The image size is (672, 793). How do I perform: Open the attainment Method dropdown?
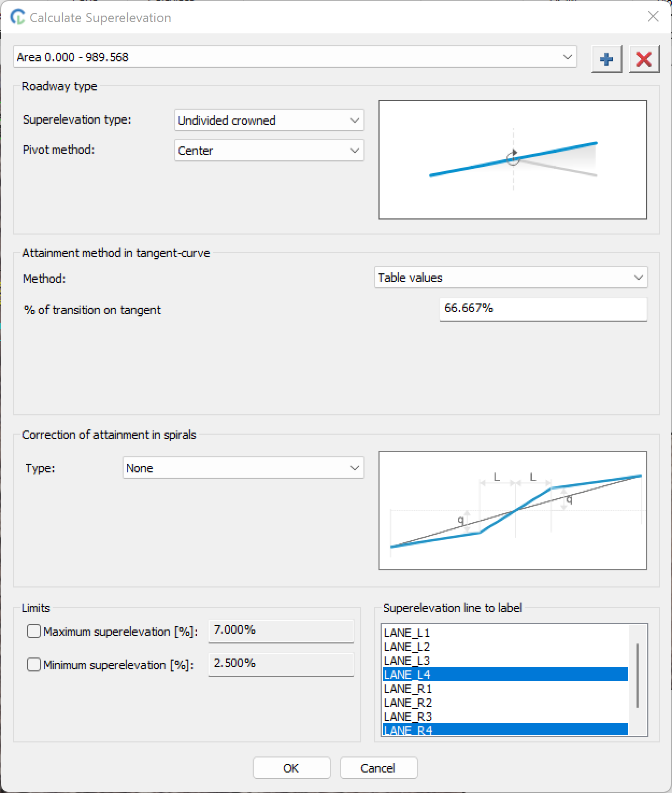510,278
